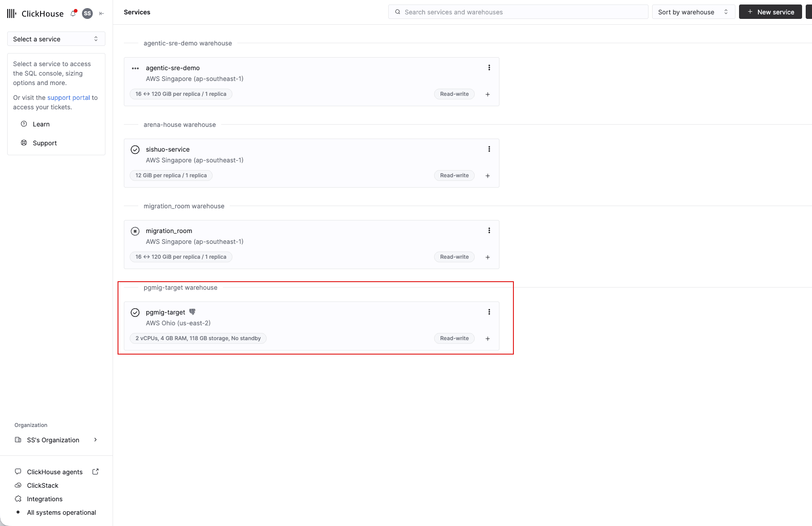Click the 12 GiB per replica badge
Viewport: 812px width, 526px height.
coord(171,175)
